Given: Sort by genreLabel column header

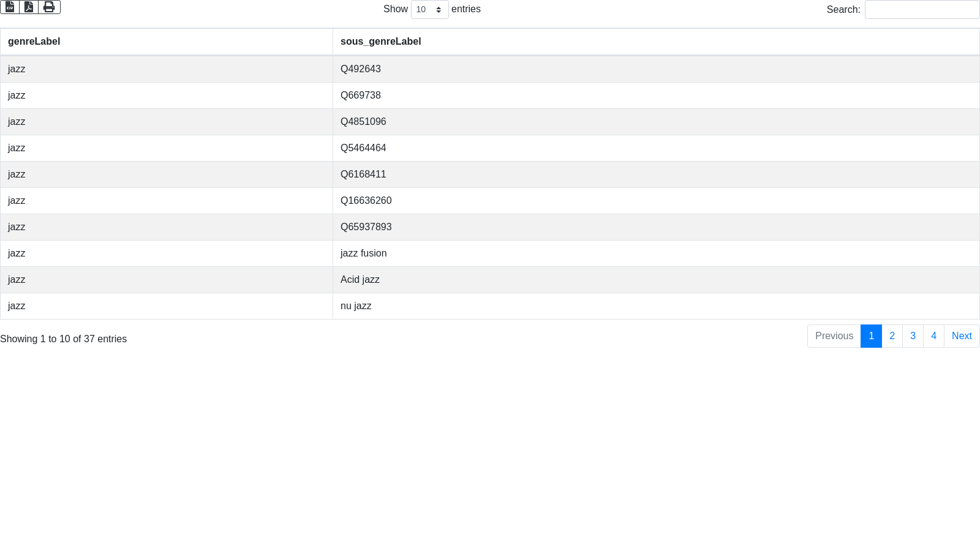Looking at the screenshot, I should [x=34, y=42].
